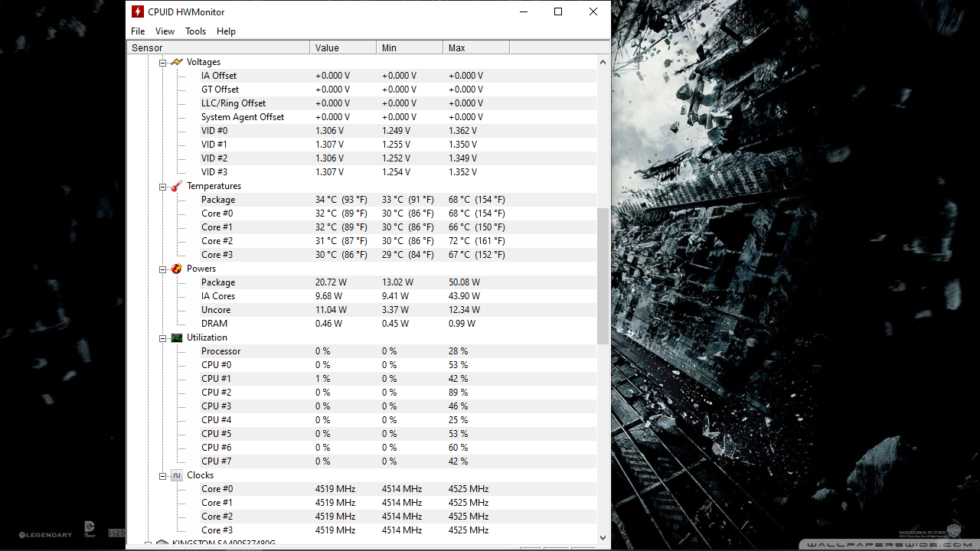The width and height of the screenshot is (980, 551).
Task: Collapse the Voltages tree node
Action: click(x=162, y=62)
